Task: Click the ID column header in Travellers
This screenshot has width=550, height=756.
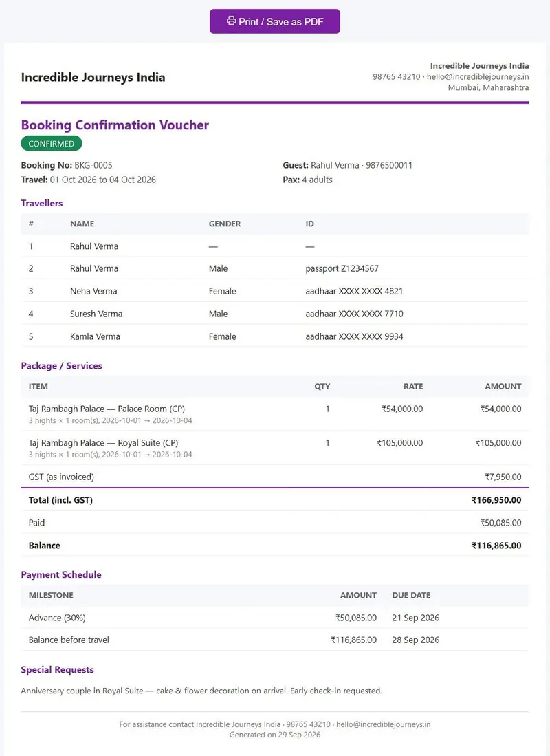Action: coord(309,224)
